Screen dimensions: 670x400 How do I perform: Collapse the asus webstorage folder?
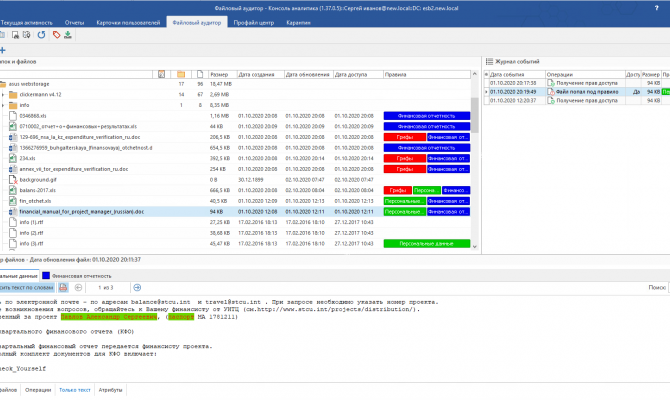[2, 84]
